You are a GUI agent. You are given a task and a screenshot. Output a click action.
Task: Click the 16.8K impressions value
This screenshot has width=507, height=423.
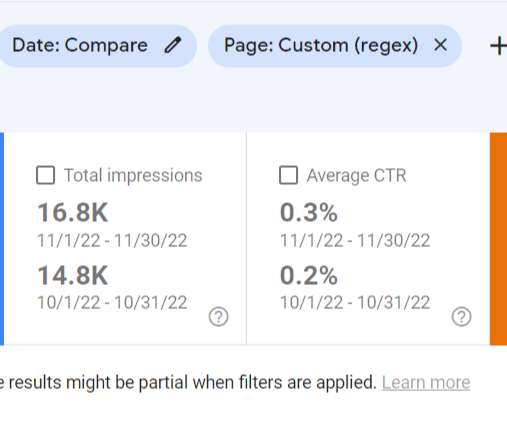(x=73, y=212)
